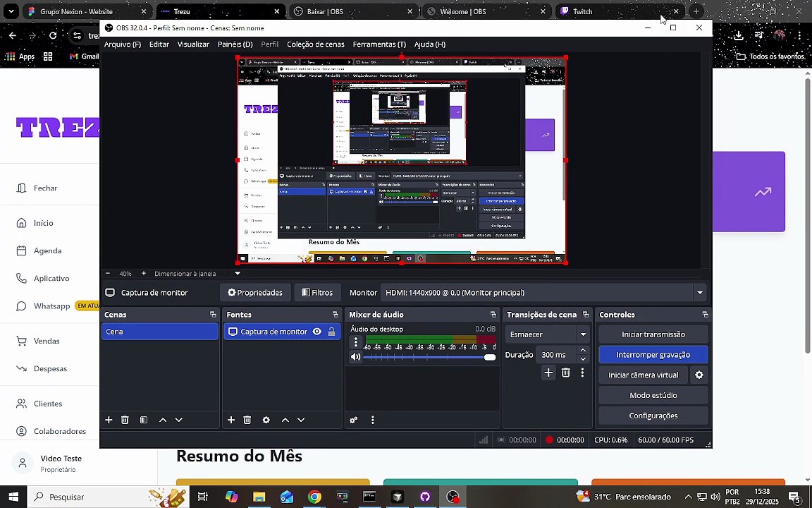The image size is (812, 508).
Task: Open Painéis (D) menu
Action: tap(235, 44)
